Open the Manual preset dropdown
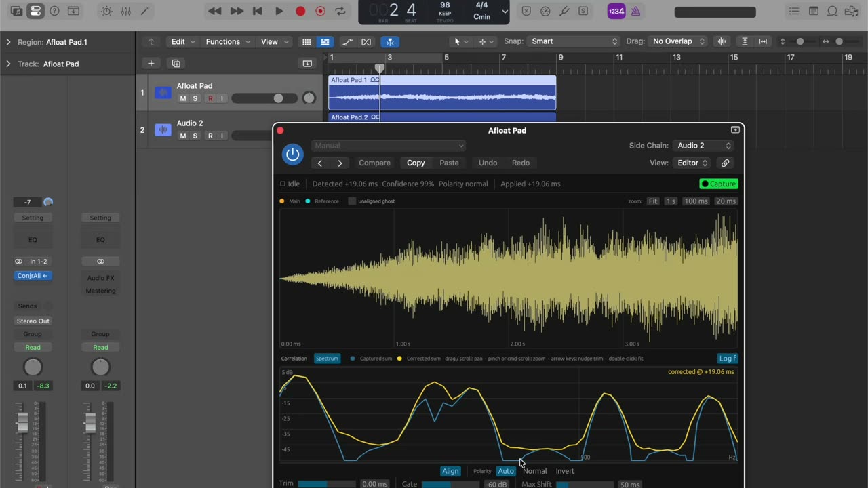Viewport: 868px width, 488px height. click(389, 146)
